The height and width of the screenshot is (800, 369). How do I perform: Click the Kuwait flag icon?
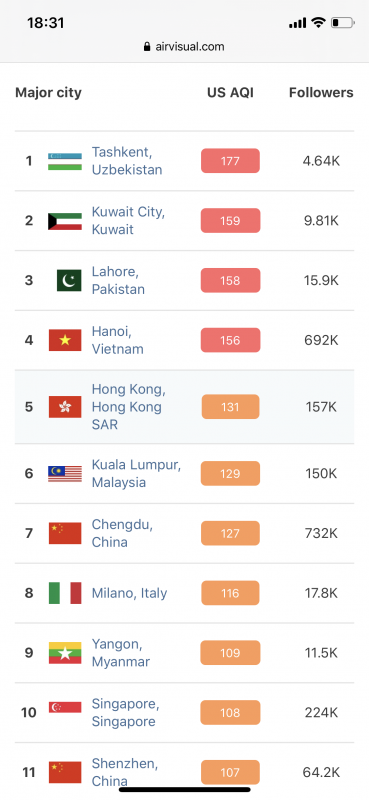click(x=65, y=221)
